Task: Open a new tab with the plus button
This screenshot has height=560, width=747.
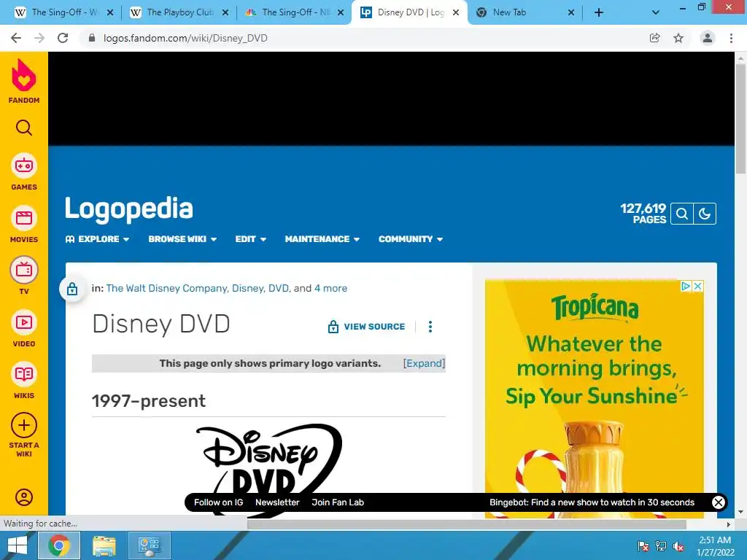Action: [599, 13]
